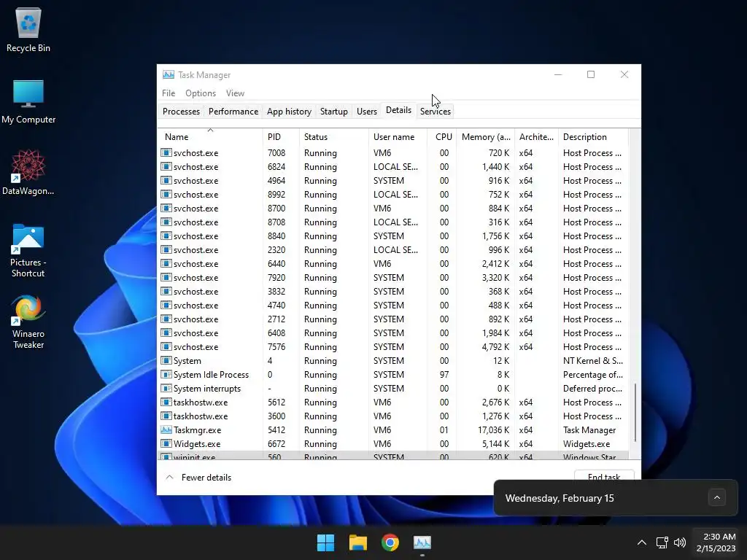Sort by the Memory column header
The height and width of the screenshot is (560, 747).
pos(485,136)
